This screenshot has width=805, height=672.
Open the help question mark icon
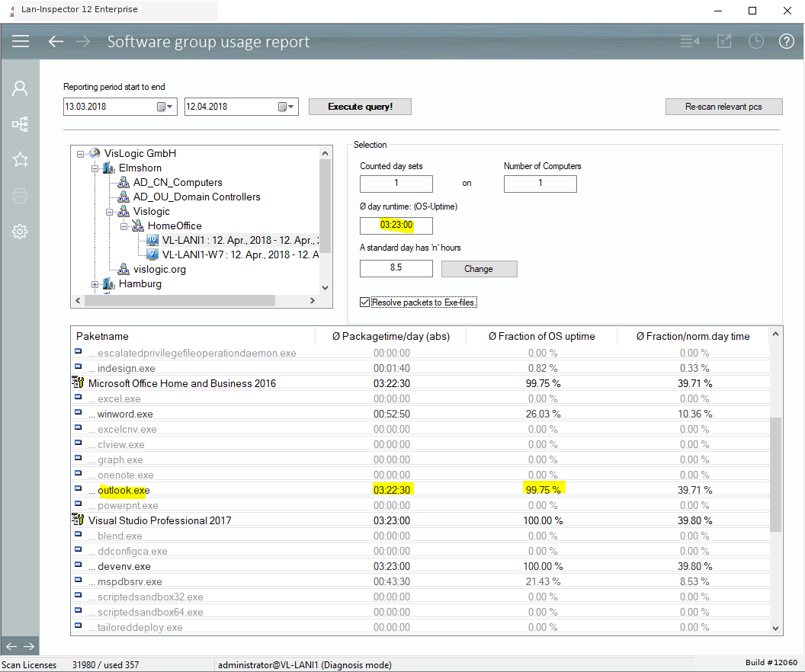point(787,41)
